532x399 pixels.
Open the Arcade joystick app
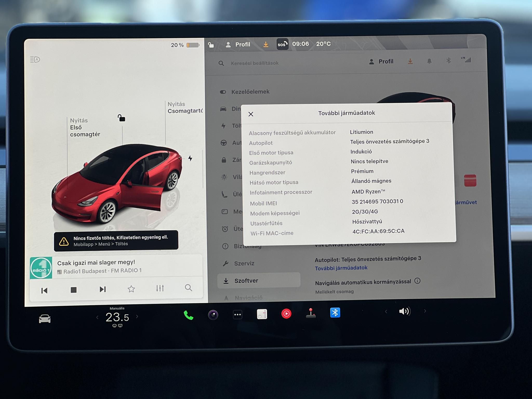[x=311, y=313]
